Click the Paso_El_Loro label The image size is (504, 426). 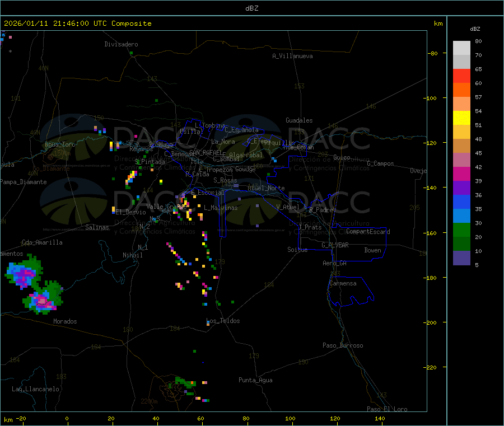tap(387, 409)
